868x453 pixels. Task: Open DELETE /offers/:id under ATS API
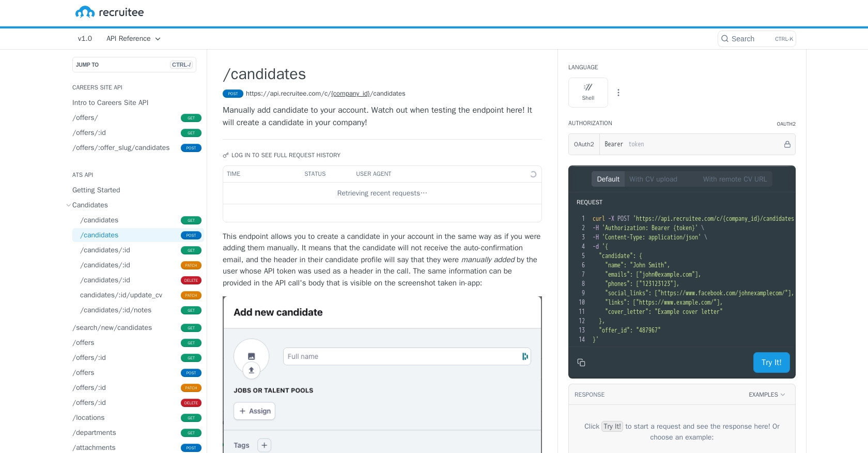point(137,403)
